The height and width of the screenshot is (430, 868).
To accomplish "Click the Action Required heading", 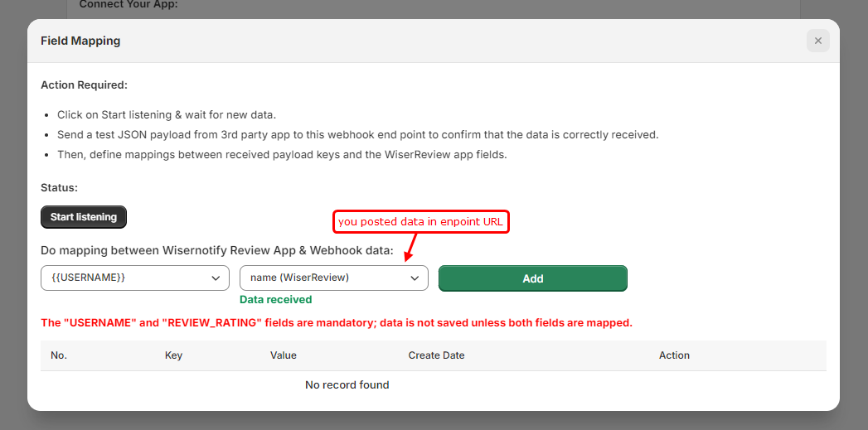I will coord(85,85).
